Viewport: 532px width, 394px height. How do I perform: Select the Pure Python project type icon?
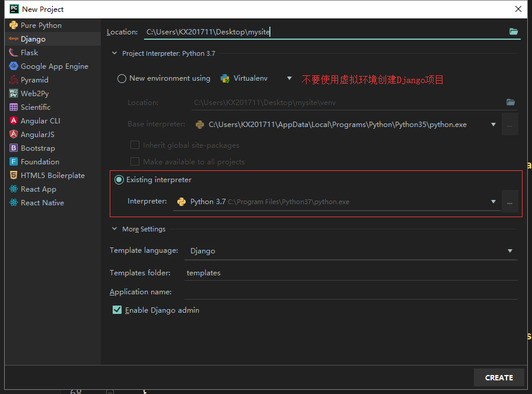(14, 25)
